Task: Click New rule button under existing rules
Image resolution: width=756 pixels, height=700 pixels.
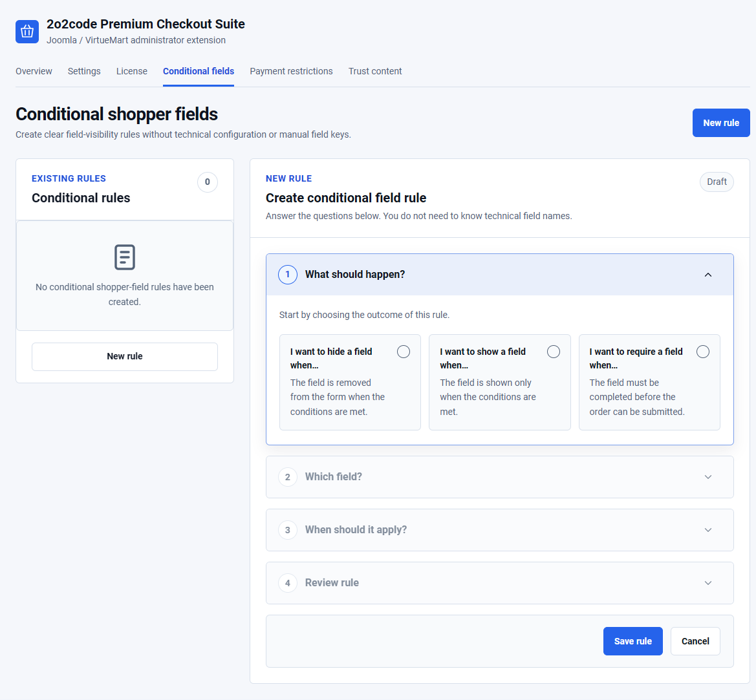Action: point(124,357)
